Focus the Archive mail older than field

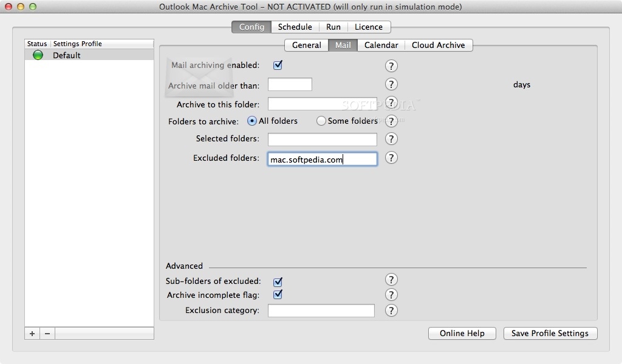tap(290, 84)
